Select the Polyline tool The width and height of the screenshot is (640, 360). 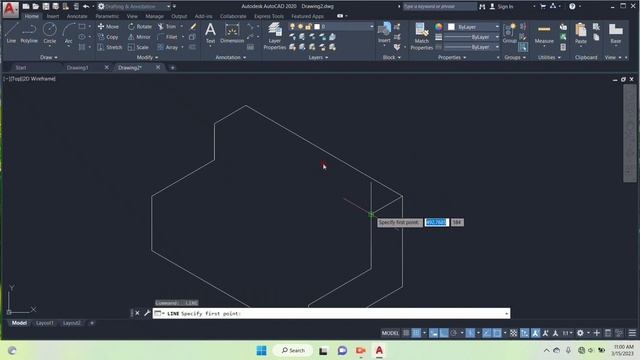[29, 33]
